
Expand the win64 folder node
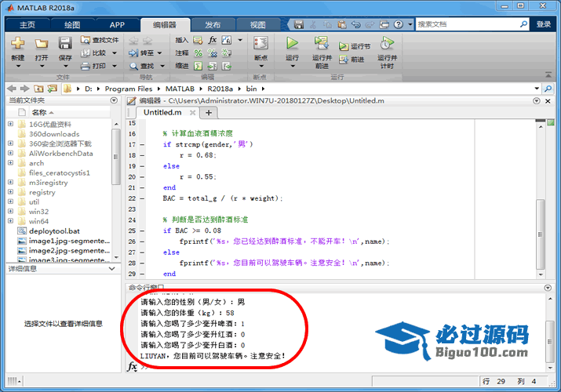pyautogui.click(x=10, y=221)
